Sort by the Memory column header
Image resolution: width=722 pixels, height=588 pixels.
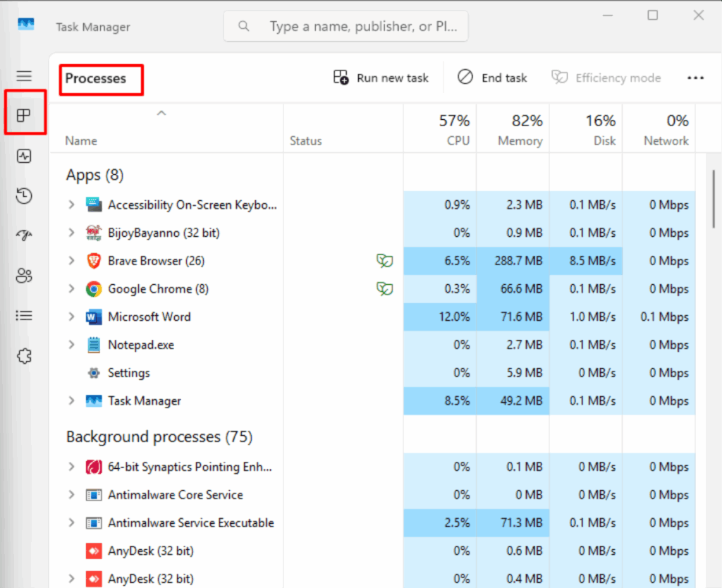coord(513,130)
